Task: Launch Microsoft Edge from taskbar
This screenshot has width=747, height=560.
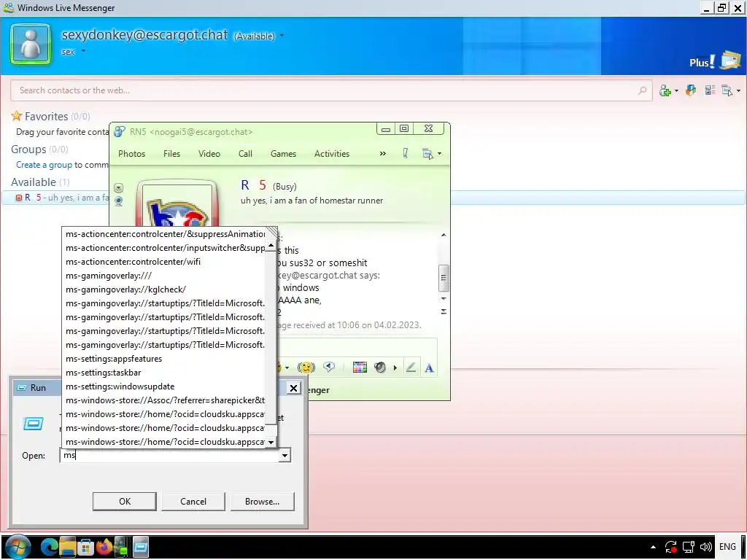Action: point(49,547)
